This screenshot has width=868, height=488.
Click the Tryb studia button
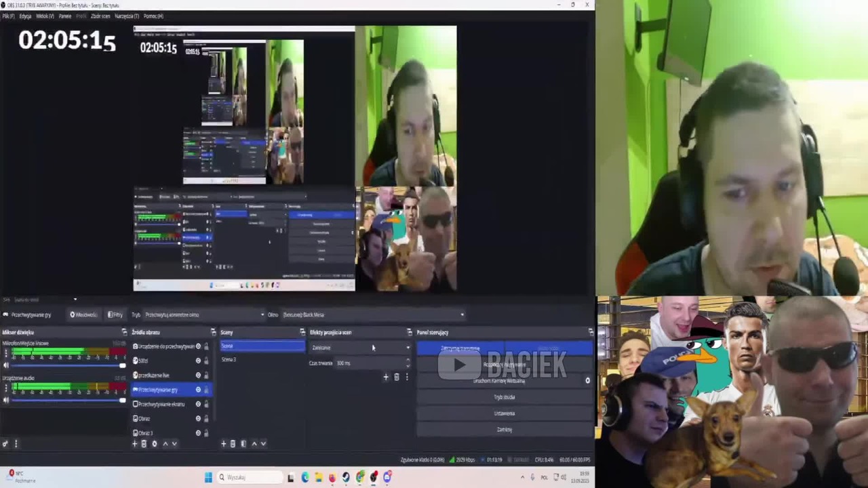click(x=505, y=397)
